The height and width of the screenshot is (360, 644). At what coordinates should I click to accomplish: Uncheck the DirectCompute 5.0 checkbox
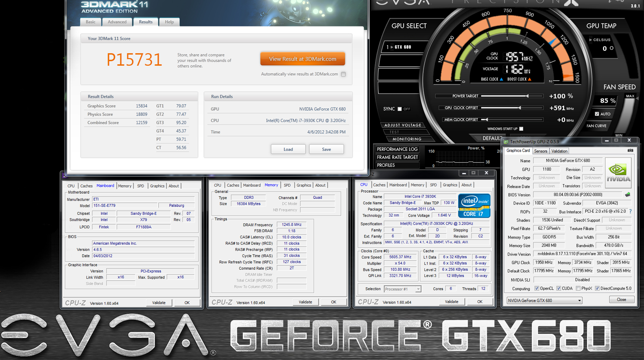click(597, 288)
